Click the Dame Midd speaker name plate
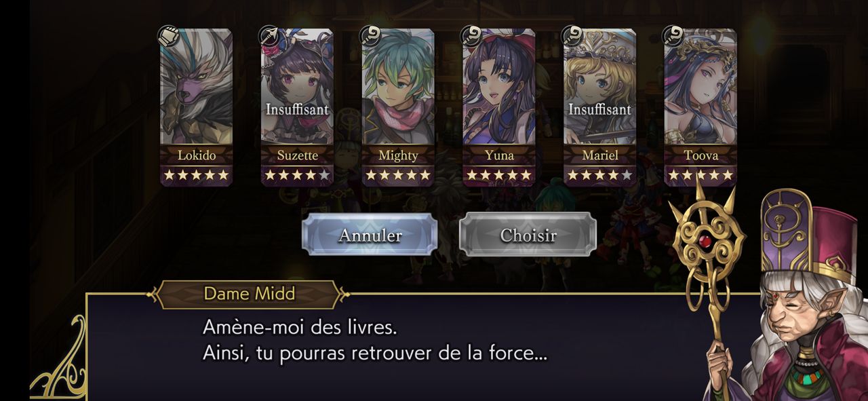The height and width of the screenshot is (401, 868). [249, 294]
